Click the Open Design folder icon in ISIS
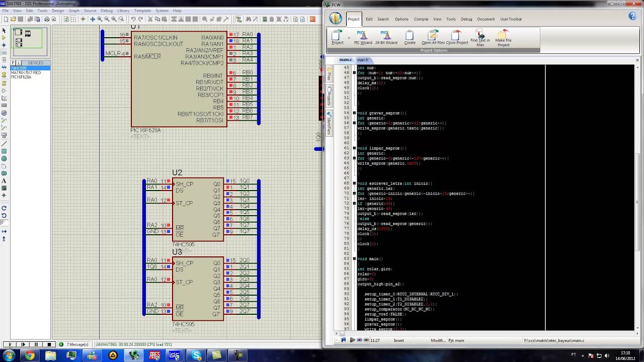The height and width of the screenshot is (362, 644). (13, 19)
